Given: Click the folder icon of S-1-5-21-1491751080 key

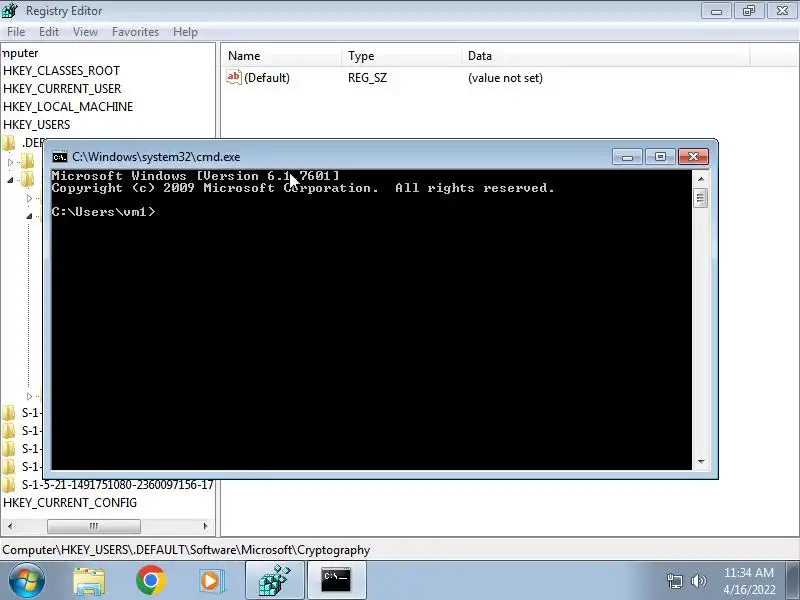Looking at the screenshot, I should [x=9, y=485].
